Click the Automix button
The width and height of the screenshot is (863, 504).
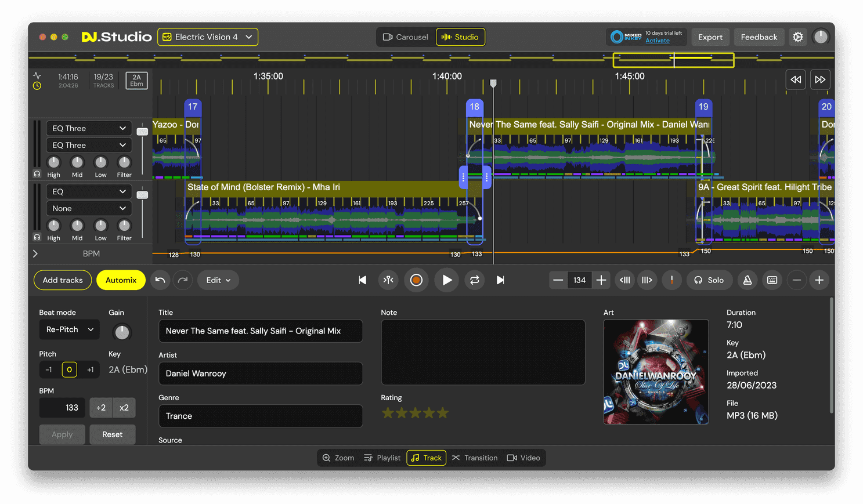tap(121, 280)
